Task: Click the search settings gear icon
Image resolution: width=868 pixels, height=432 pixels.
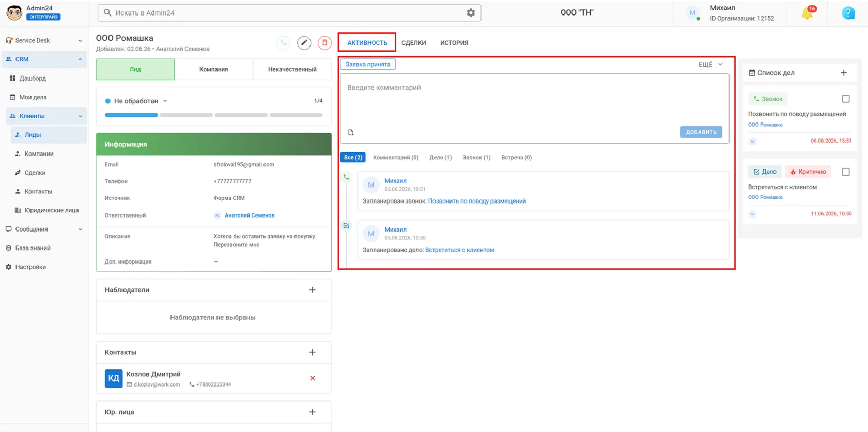Action: pyautogui.click(x=471, y=13)
